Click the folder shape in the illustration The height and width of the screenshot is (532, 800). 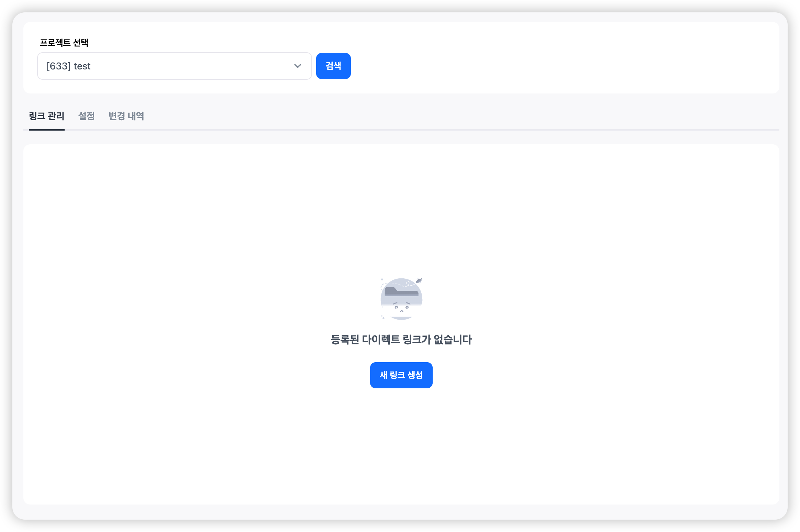pyautogui.click(x=401, y=292)
